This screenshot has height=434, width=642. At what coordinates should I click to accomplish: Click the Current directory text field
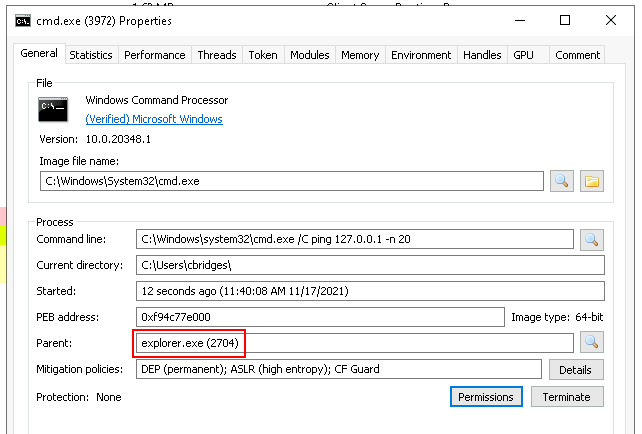(x=369, y=265)
